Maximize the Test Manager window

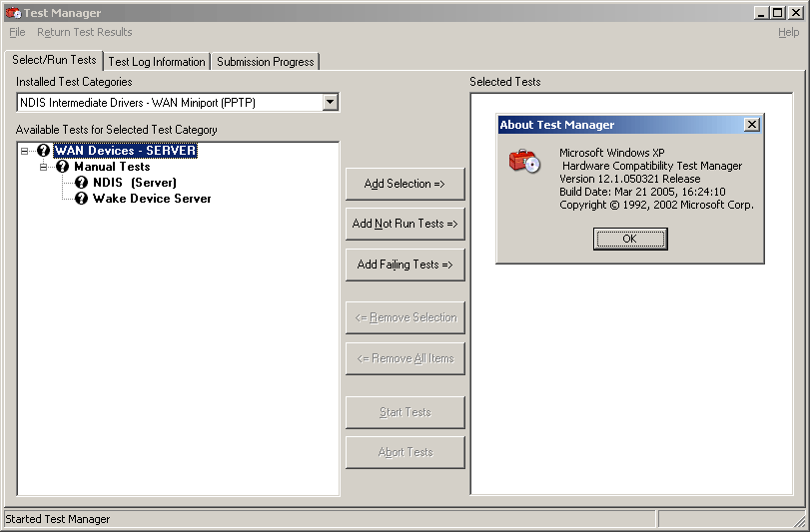(x=776, y=13)
